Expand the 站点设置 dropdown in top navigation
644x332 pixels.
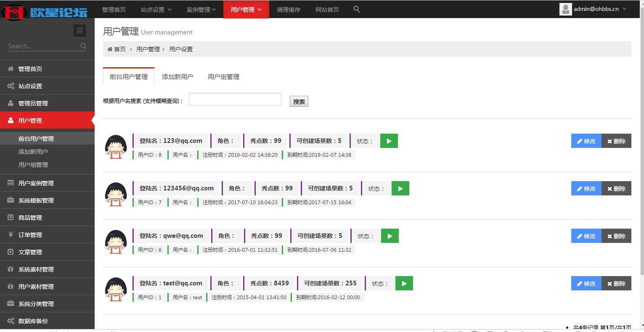(156, 9)
